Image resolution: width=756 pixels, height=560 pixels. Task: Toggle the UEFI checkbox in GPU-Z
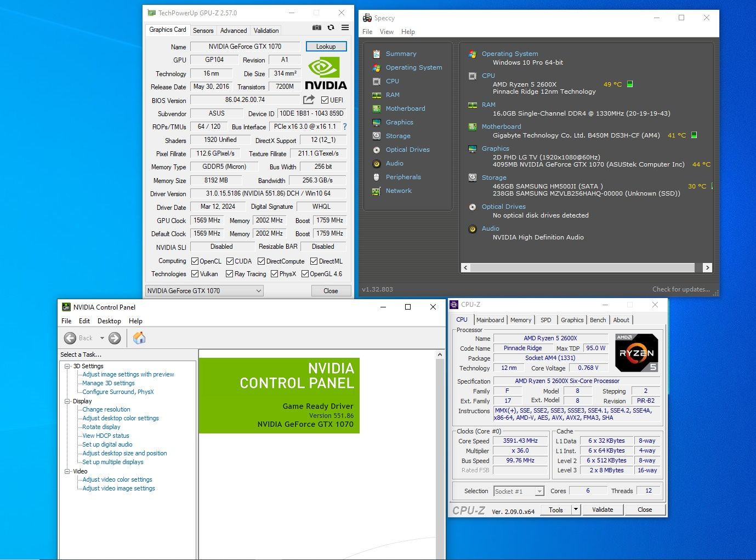(x=325, y=100)
